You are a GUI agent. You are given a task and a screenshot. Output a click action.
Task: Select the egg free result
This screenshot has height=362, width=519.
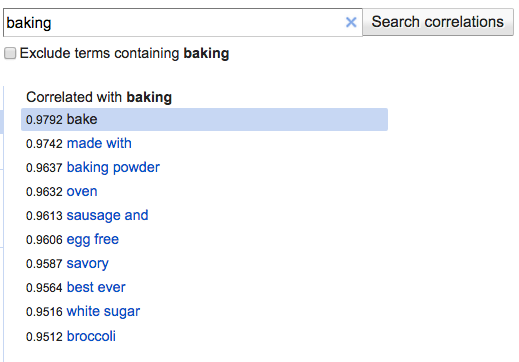(x=93, y=239)
